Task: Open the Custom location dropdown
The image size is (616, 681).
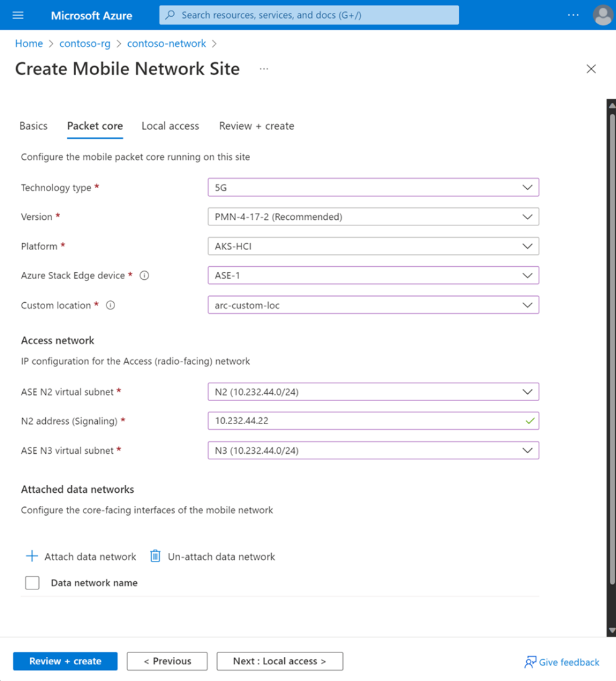Action: [373, 305]
